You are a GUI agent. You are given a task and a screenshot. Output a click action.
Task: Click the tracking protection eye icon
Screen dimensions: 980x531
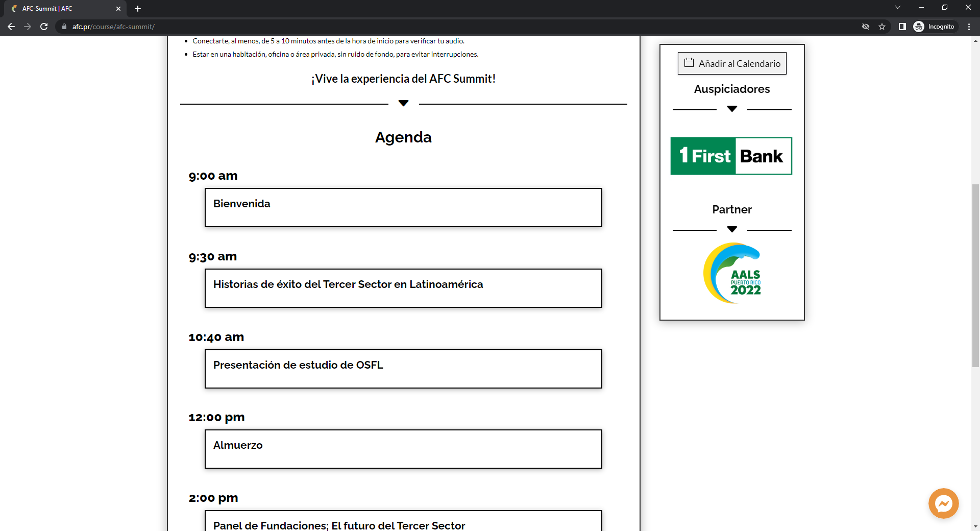click(x=866, y=27)
